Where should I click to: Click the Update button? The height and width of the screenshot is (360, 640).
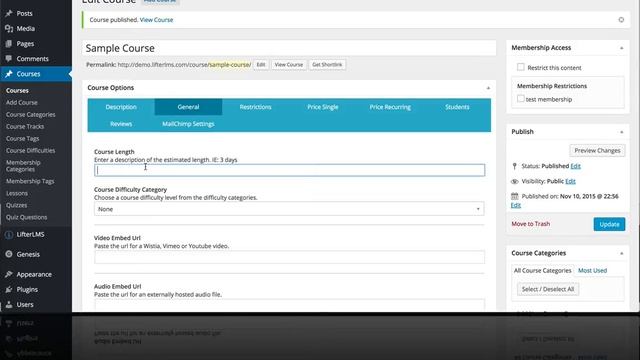point(609,224)
